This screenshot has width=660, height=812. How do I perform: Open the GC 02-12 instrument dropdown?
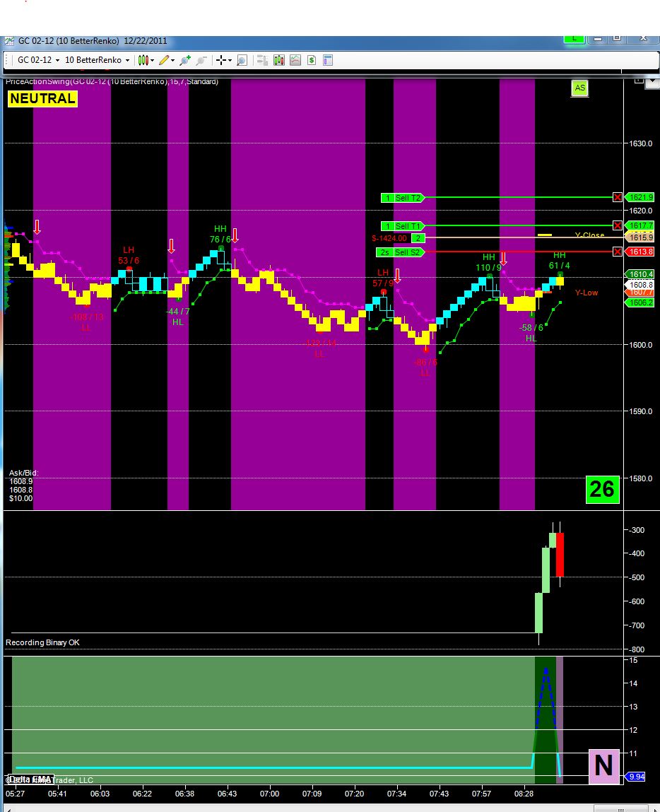pos(38,60)
